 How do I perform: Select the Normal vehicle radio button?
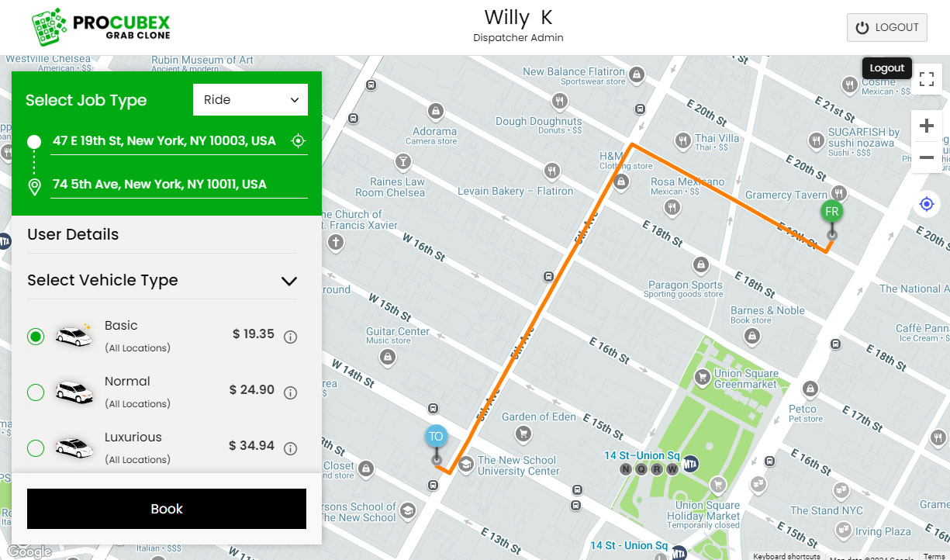(x=36, y=392)
